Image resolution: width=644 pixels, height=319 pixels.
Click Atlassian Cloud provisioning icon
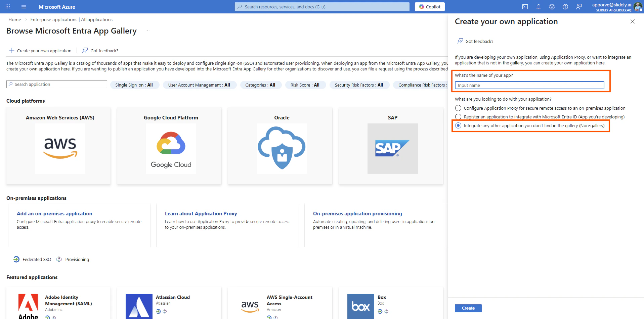coord(165,311)
